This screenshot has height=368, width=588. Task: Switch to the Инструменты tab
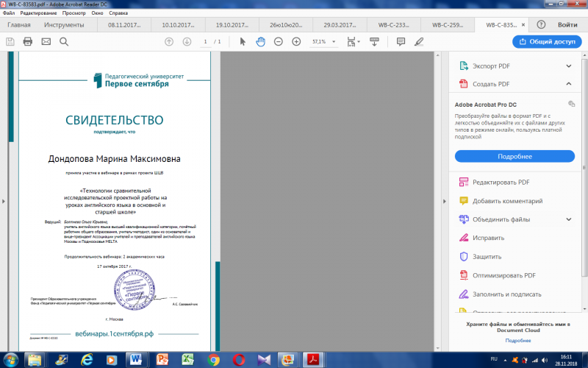[x=64, y=25]
